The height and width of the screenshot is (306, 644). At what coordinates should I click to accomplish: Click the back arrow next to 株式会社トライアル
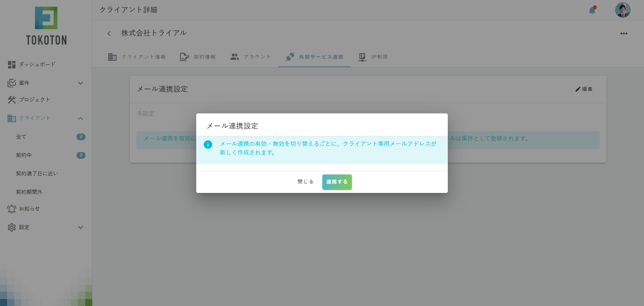[x=109, y=33]
